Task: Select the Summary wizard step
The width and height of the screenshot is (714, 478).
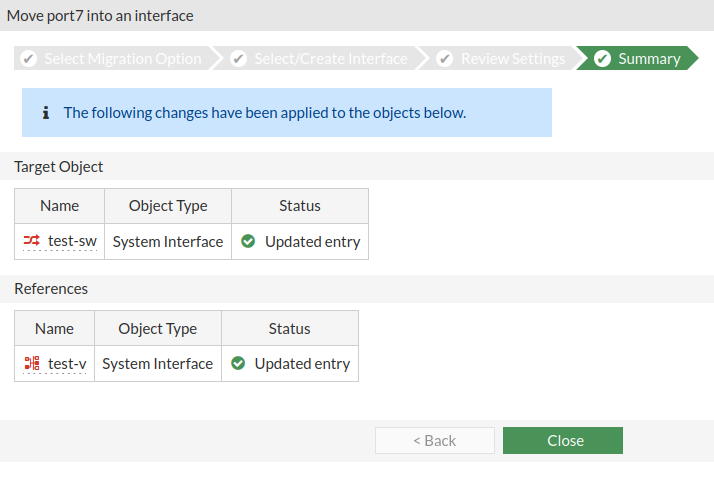Action: pos(649,59)
